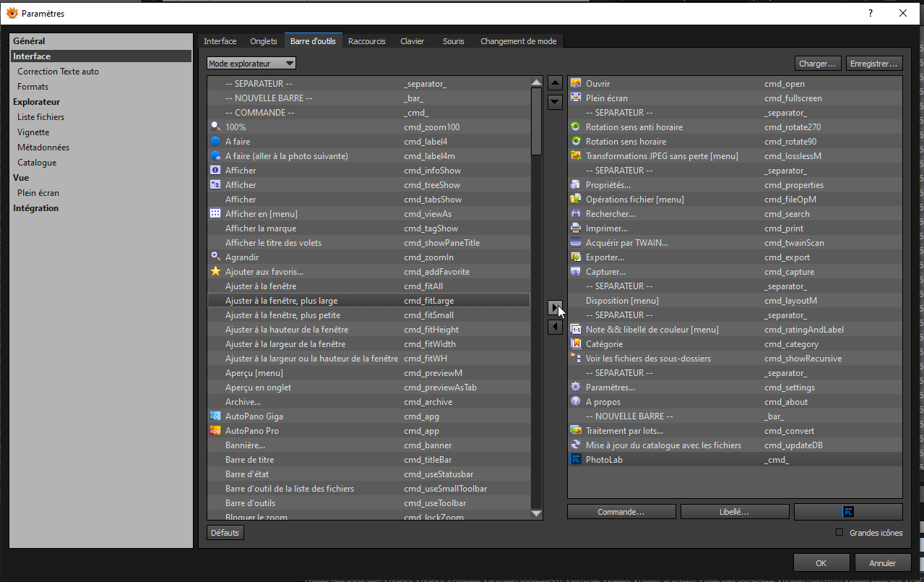
Task: Click the Rotation sens horaire icon
Action: 576,142
